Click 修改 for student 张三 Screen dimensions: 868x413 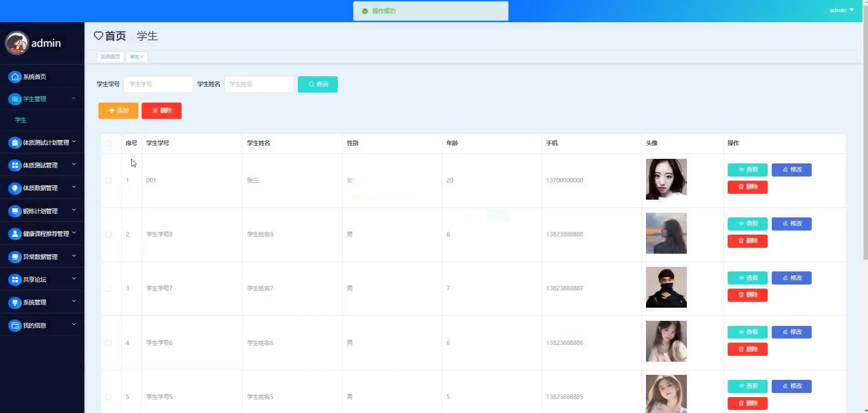792,170
